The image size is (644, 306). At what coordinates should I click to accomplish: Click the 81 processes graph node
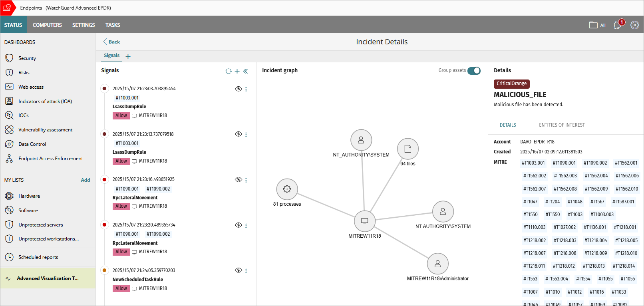pyautogui.click(x=287, y=189)
